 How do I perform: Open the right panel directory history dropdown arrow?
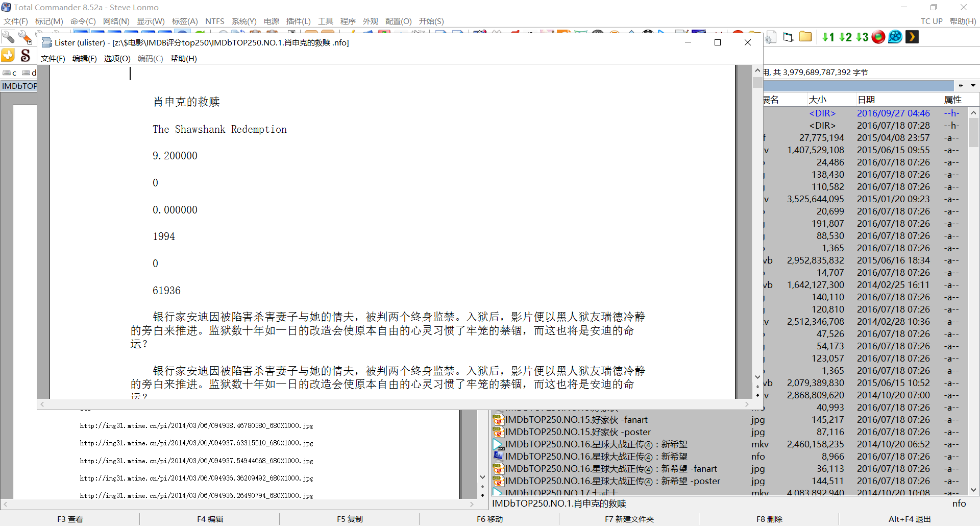coord(973,86)
